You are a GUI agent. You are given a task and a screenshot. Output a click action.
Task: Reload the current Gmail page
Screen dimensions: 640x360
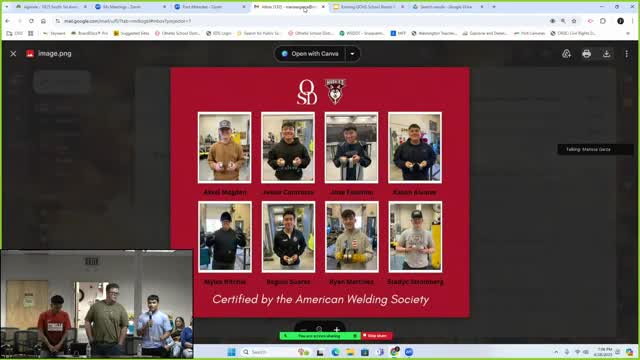[x=31, y=21]
